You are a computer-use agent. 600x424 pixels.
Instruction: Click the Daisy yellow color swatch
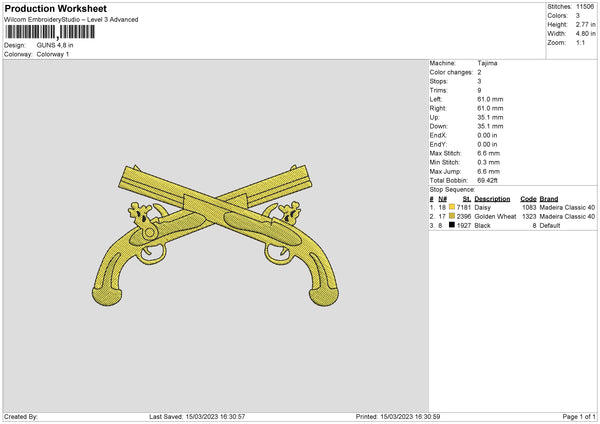452,207
